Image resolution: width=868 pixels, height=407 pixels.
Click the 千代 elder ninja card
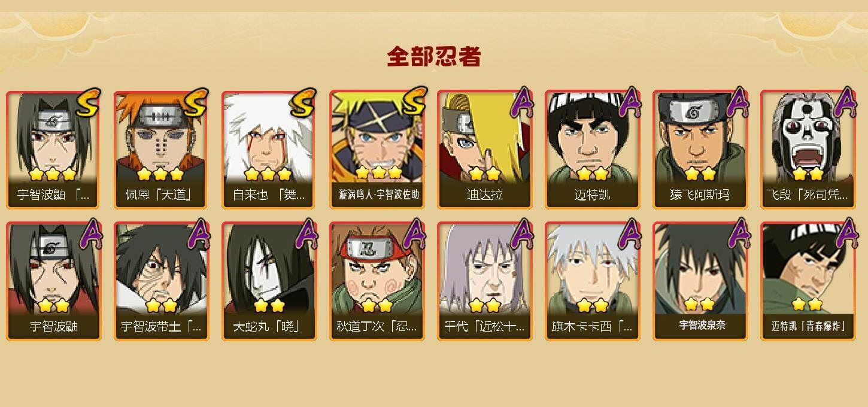tap(485, 281)
